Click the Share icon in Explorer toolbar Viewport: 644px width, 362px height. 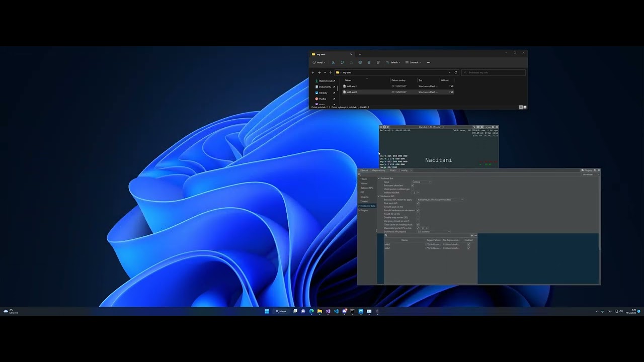pyautogui.click(x=369, y=62)
